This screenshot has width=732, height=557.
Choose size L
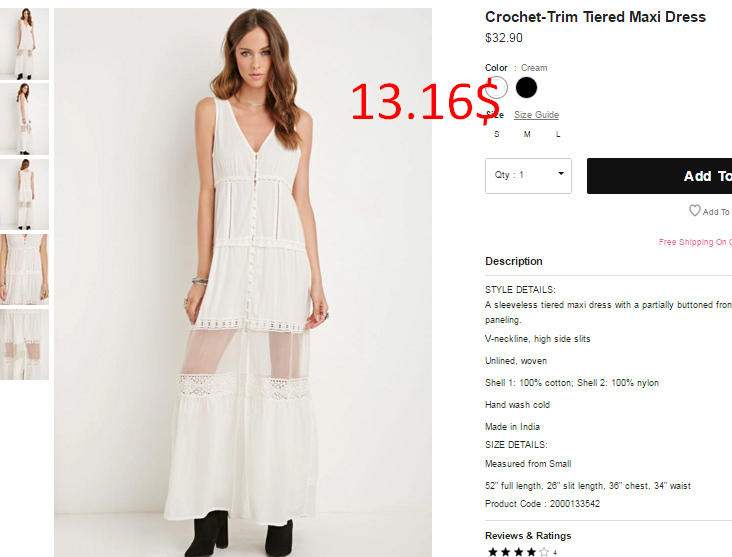pos(558,134)
